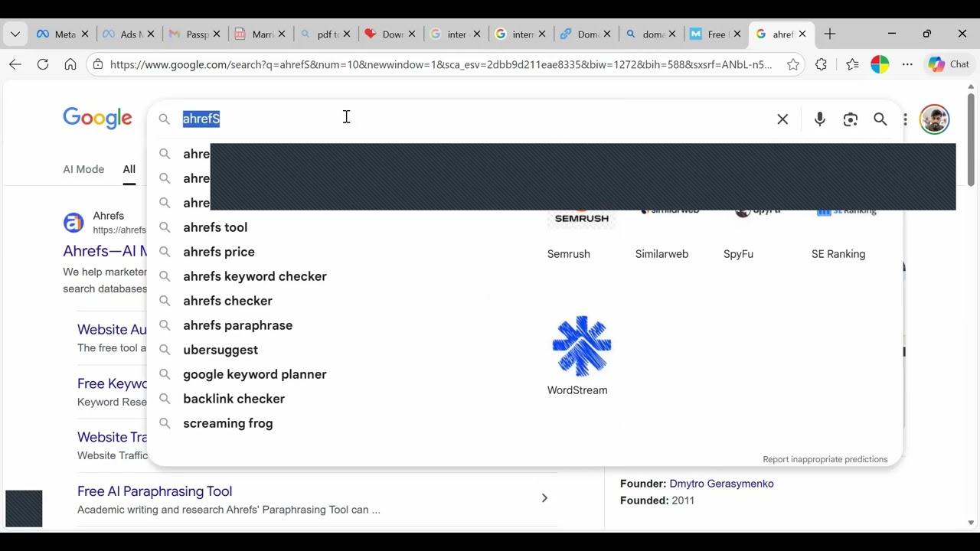Open the Dmytro Gerasymenko founder link
The image size is (980, 551).
pos(721,484)
